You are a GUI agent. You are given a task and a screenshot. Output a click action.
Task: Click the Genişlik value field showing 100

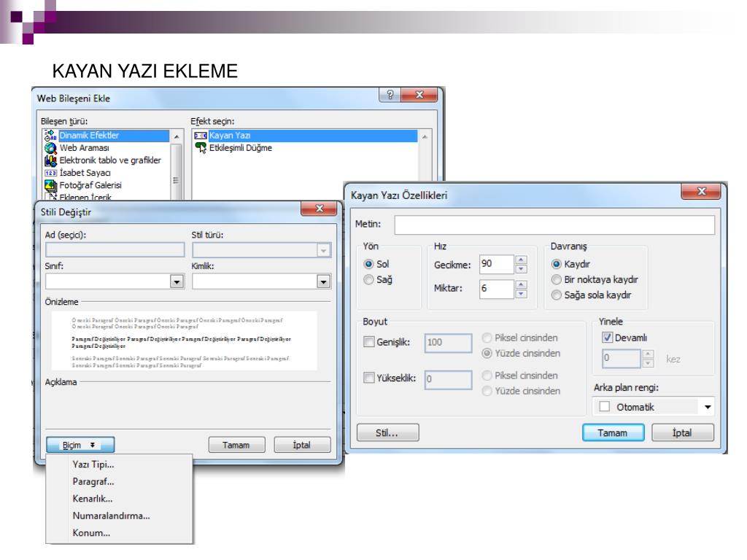click(449, 343)
